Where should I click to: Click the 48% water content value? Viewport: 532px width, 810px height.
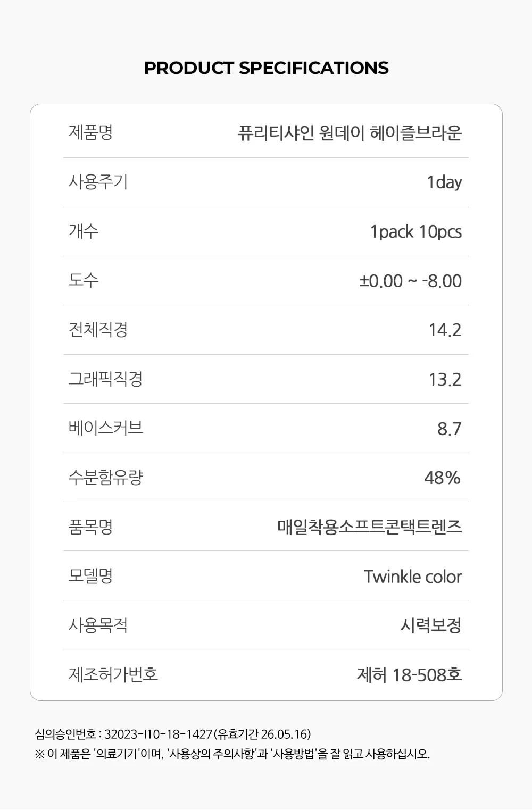tap(442, 478)
